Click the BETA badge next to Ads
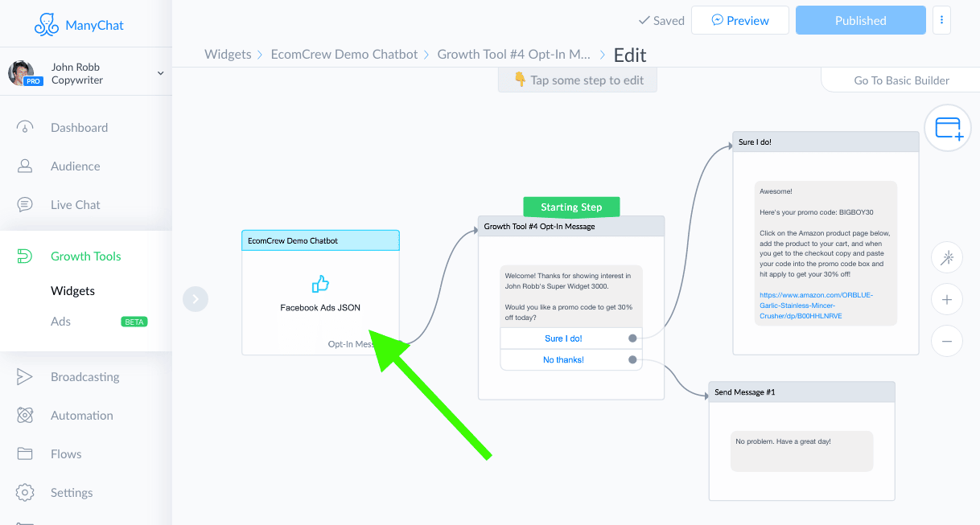This screenshot has width=980, height=525. tap(134, 322)
